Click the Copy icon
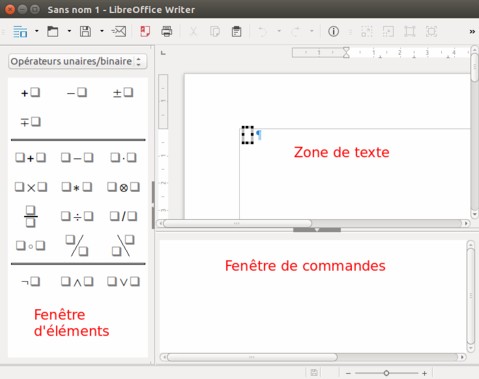Screen dimensions: 479x379 tap(215, 32)
